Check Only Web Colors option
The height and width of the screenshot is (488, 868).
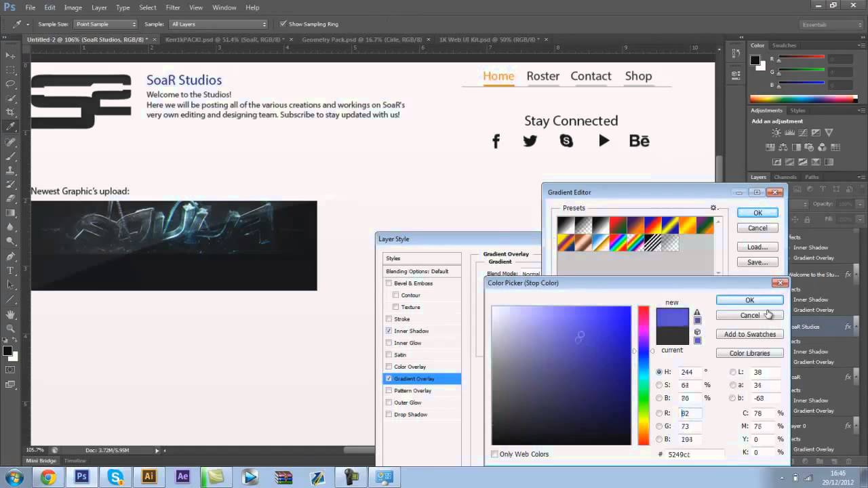pos(494,454)
